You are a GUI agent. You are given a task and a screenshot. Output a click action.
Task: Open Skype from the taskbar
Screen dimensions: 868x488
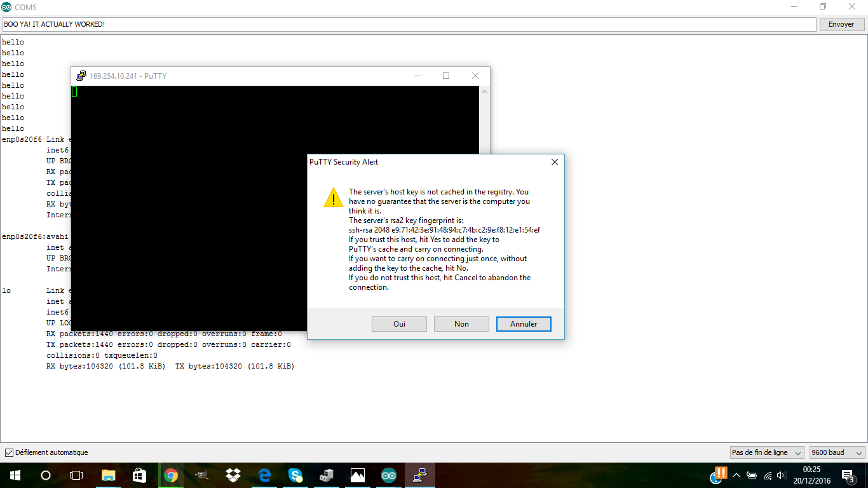pyautogui.click(x=295, y=475)
